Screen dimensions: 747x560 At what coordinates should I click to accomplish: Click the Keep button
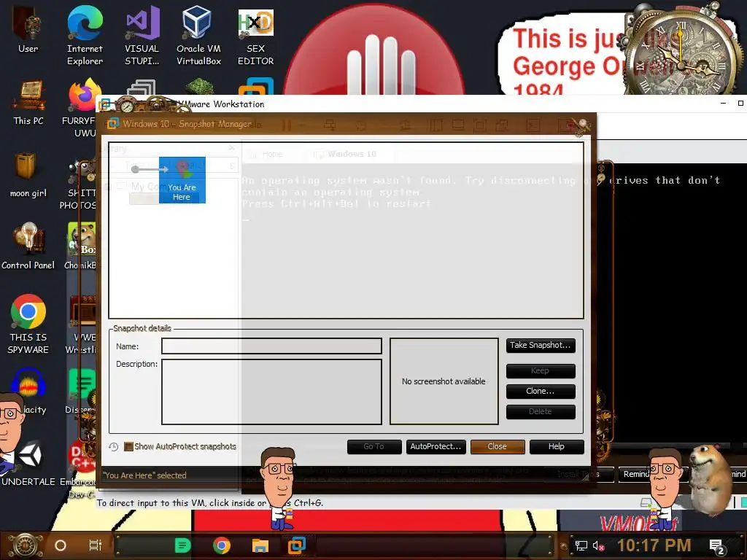point(541,370)
